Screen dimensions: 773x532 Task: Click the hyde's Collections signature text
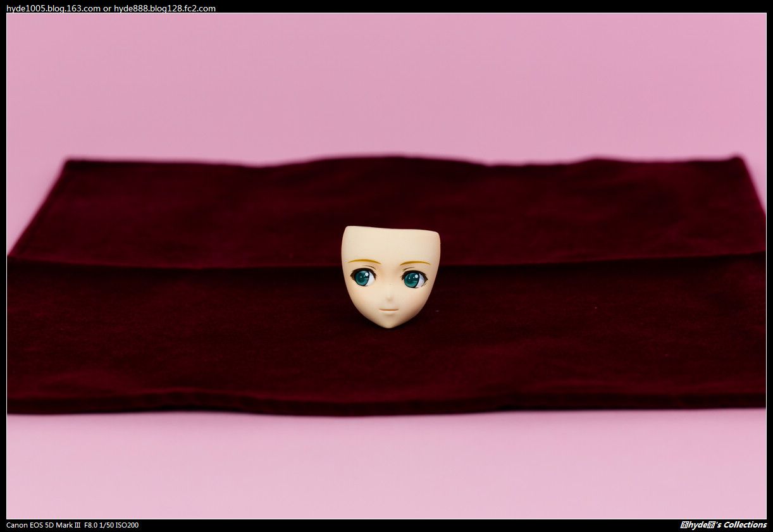(723, 525)
